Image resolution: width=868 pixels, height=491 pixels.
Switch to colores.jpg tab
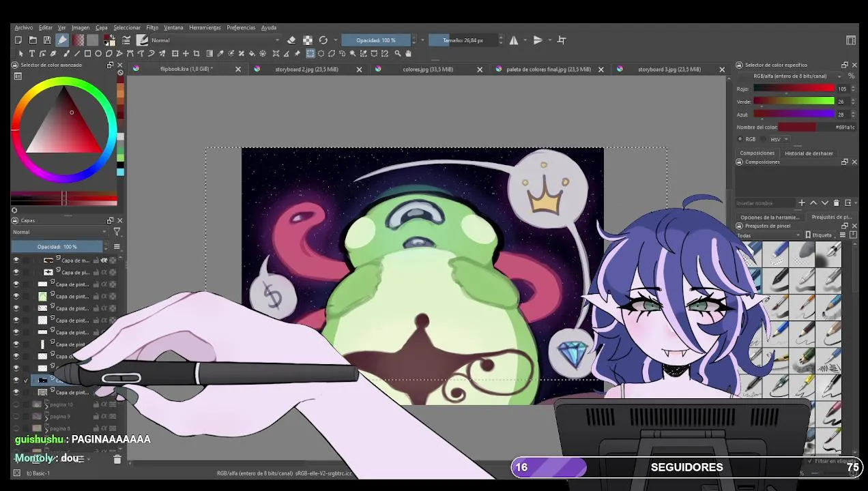tap(427, 69)
